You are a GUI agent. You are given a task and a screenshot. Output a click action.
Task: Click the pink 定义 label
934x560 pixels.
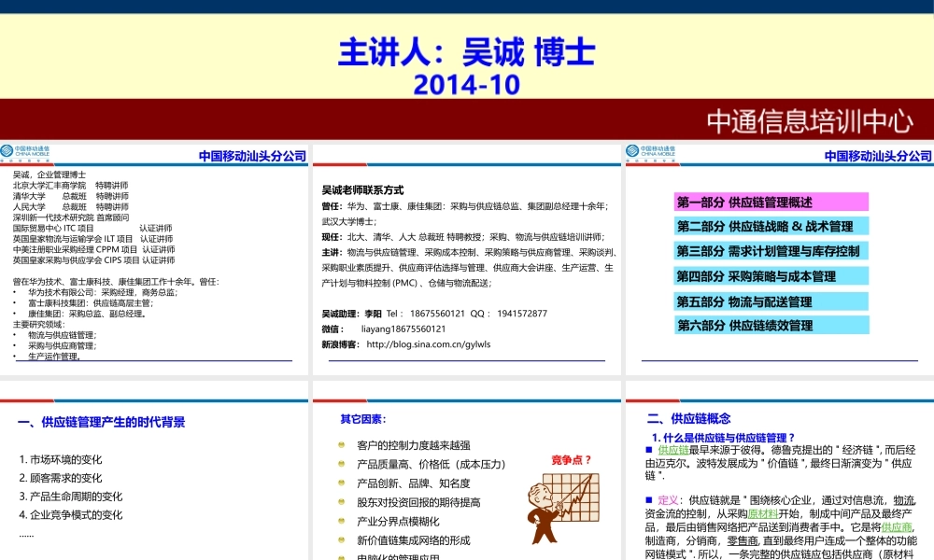[668, 500]
